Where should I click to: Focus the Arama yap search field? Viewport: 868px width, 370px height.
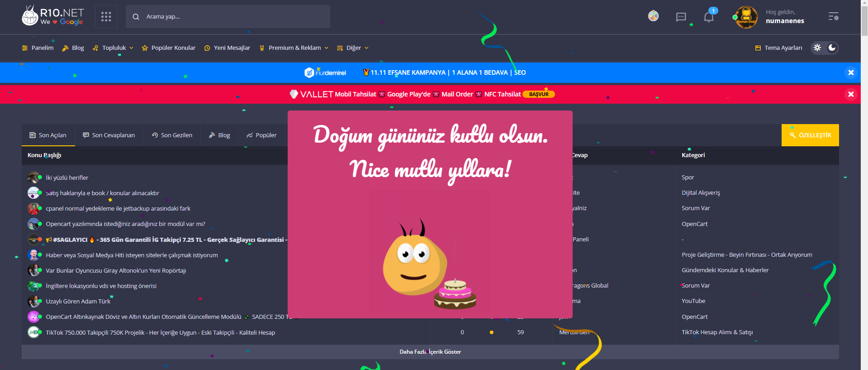pyautogui.click(x=228, y=17)
